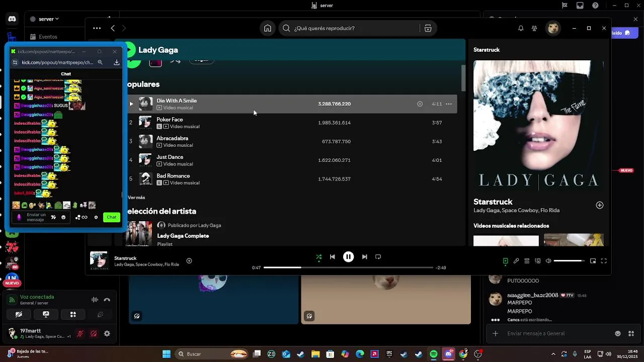Pause the Starstruck playback
The image size is (644, 362).
click(348, 257)
